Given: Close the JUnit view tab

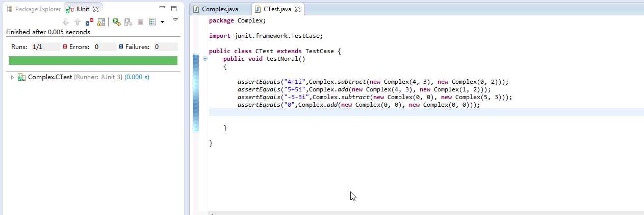Looking at the screenshot, I should pyautogui.click(x=95, y=9).
